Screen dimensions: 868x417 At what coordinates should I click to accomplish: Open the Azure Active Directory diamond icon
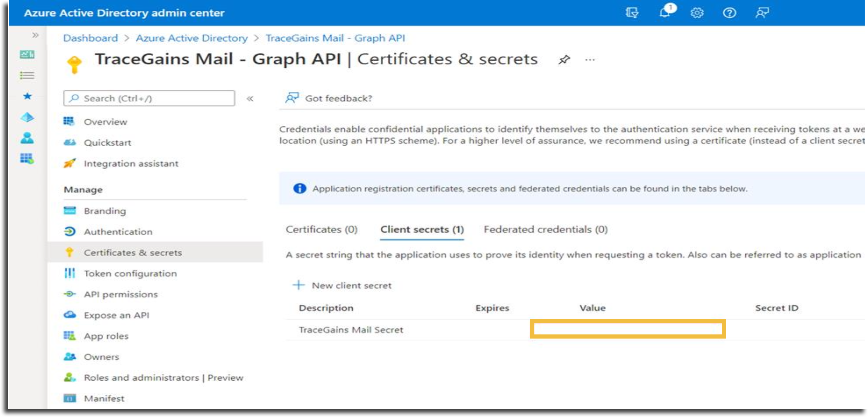(27, 117)
